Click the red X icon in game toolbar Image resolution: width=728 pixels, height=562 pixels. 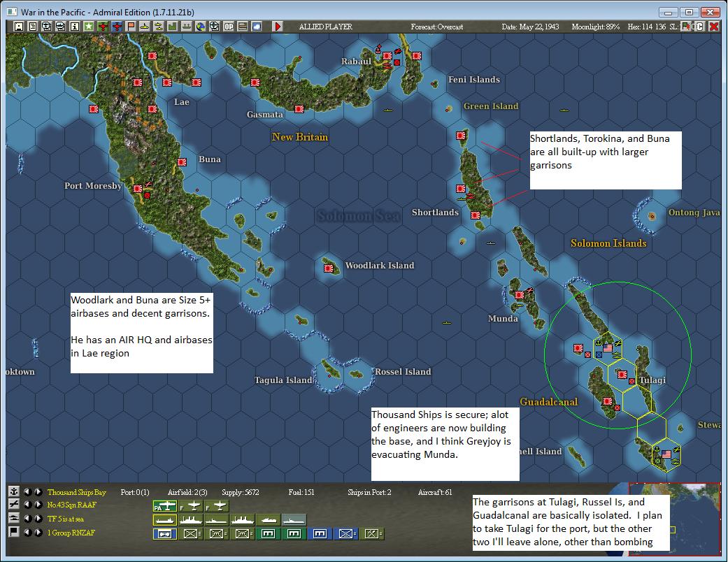click(x=714, y=27)
